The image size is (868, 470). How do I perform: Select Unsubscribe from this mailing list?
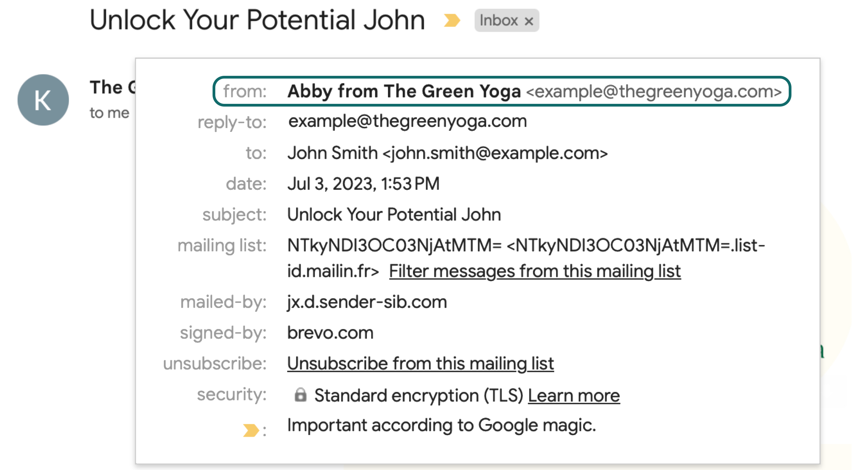point(420,363)
